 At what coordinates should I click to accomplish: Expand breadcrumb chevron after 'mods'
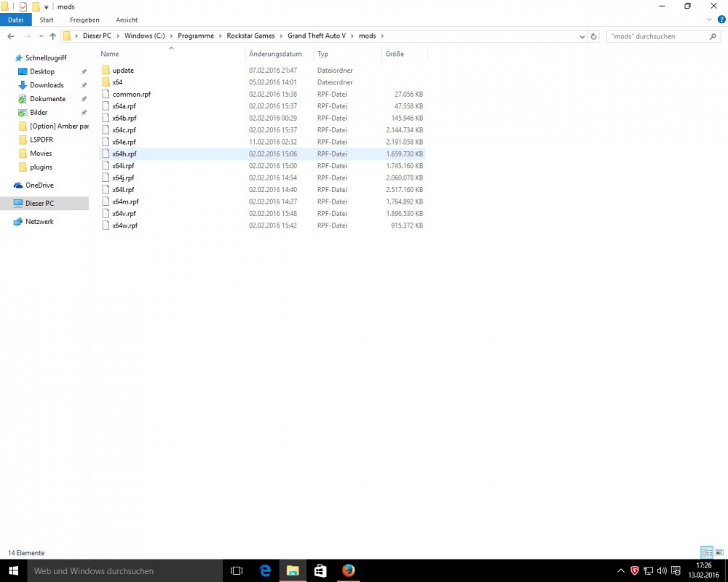[382, 36]
